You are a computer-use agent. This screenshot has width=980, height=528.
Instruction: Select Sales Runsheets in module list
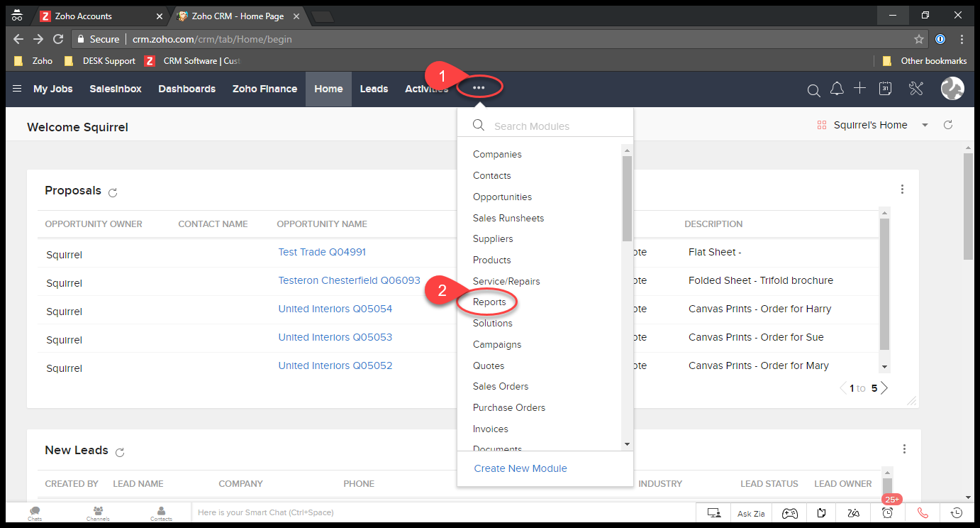click(508, 218)
